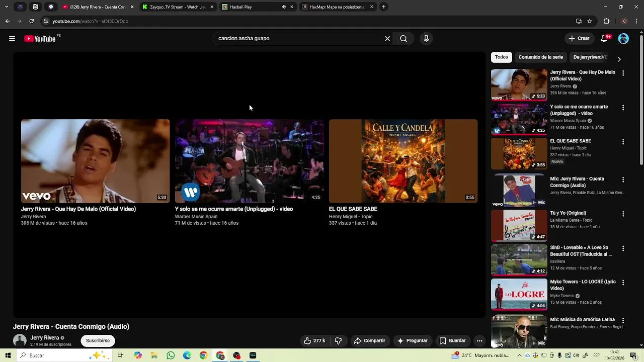This screenshot has width=644, height=362.
Task: Open install app icon in address bar
Action: click(x=579, y=21)
